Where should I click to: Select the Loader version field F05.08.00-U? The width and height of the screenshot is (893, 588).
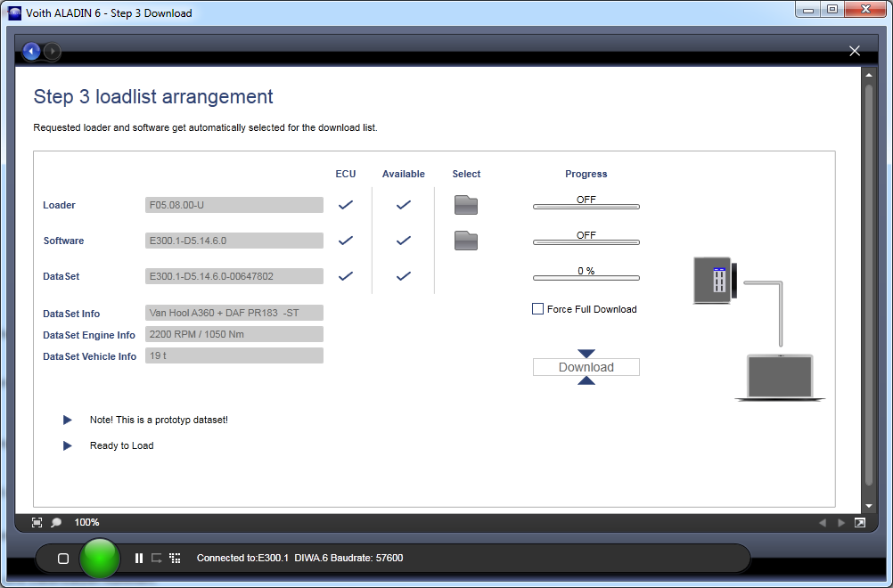(x=234, y=205)
